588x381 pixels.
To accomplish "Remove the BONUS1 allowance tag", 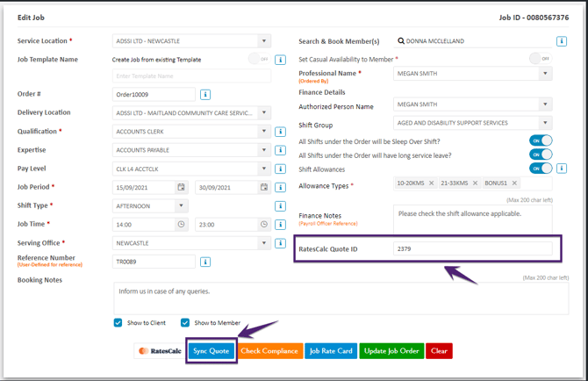I will pos(514,183).
